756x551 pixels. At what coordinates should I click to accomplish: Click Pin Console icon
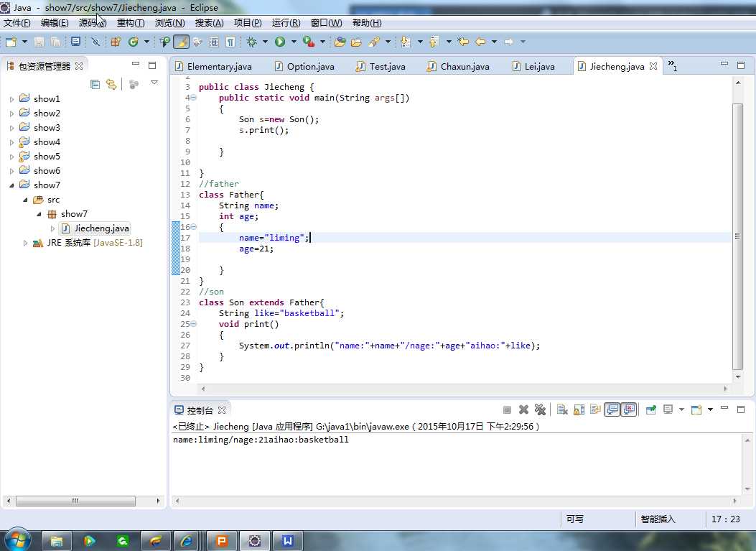(651, 410)
